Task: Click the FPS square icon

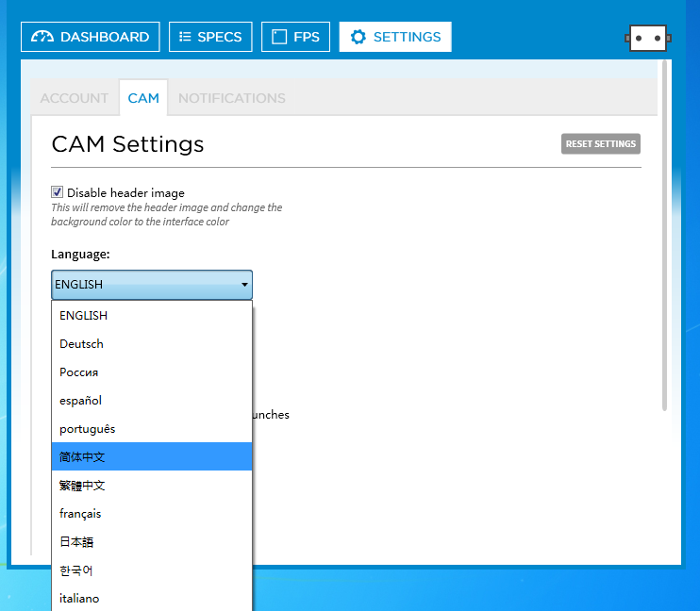Action: [279, 37]
